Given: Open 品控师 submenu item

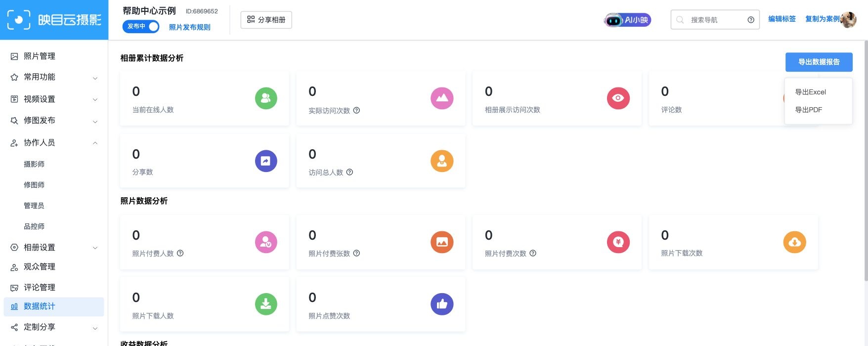Looking at the screenshot, I should pos(34,226).
